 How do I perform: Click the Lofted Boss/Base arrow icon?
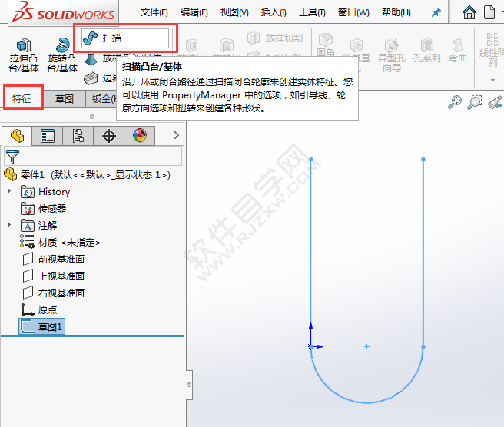point(91,59)
